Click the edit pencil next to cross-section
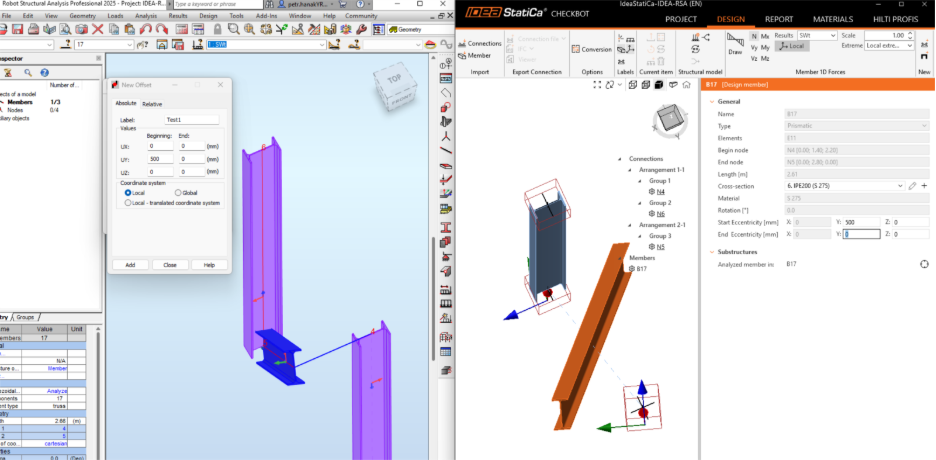 pos(912,186)
